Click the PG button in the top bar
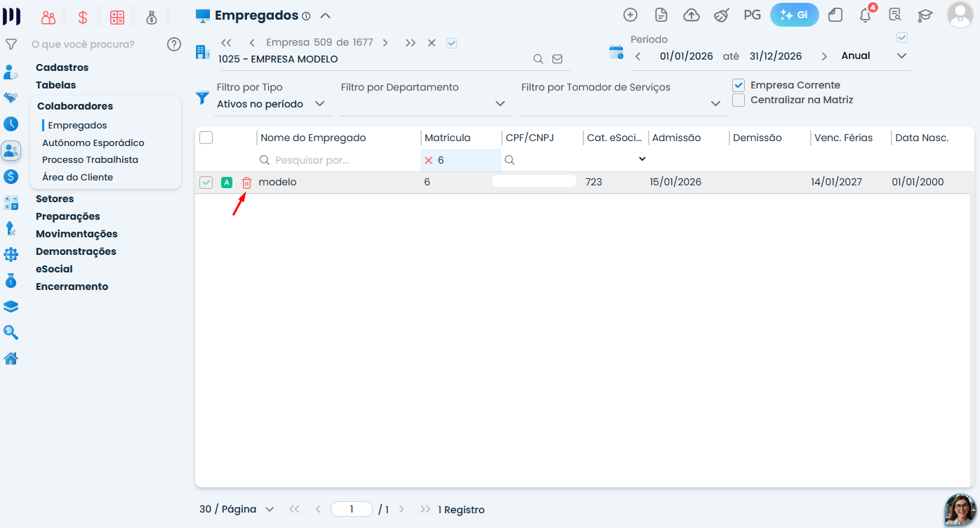Viewport: 980px width, 528px height. (752, 15)
